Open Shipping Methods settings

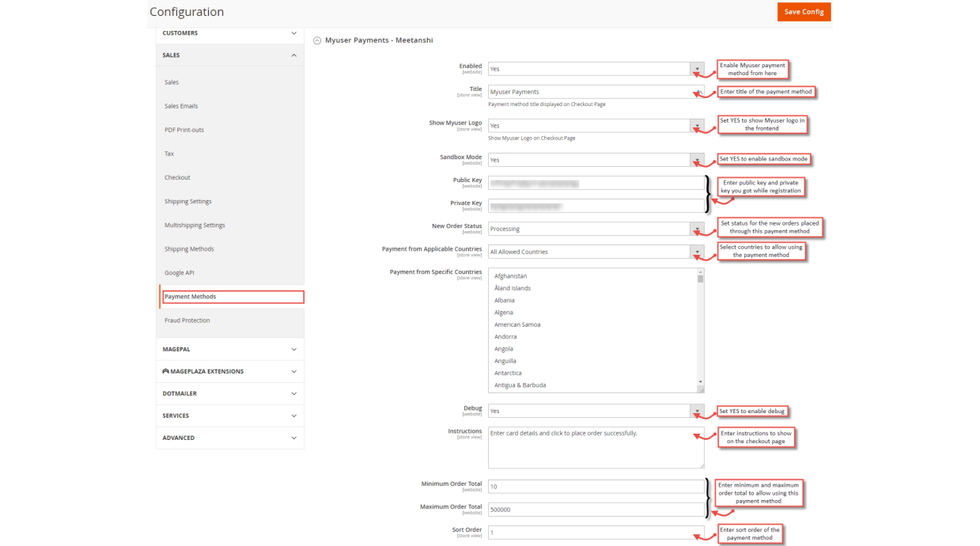[x=189, y=248]
